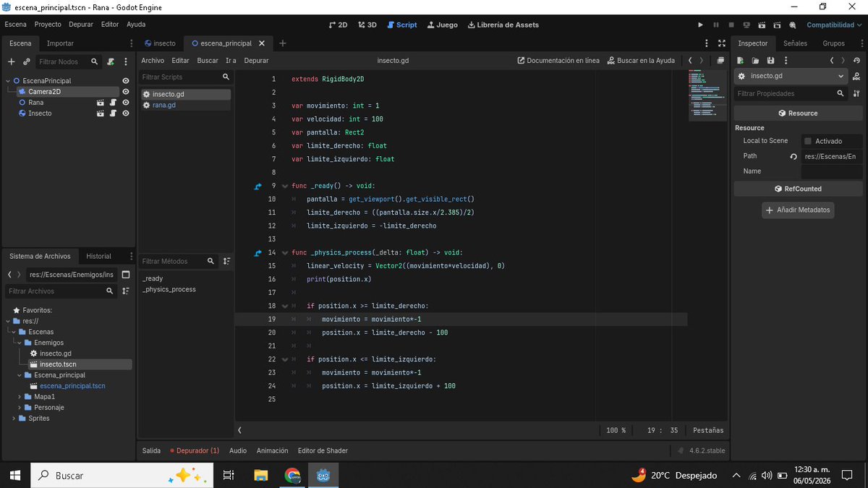
Task: Open the Depurador (1) bottom panel
Action: click(195, 450)
